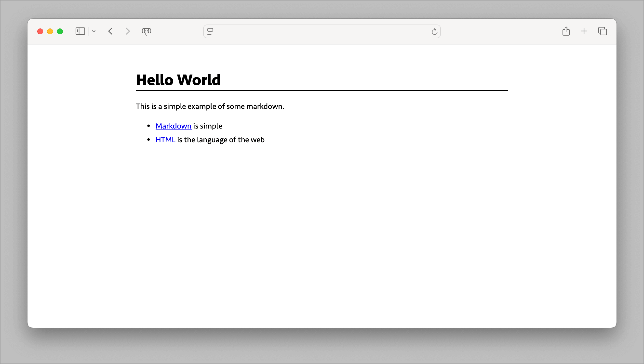Go forward to the next page

coord(128,31)
